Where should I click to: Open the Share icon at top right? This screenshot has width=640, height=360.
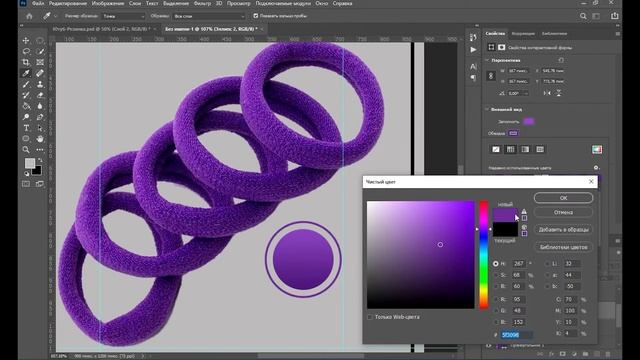[x=615, y=16]
